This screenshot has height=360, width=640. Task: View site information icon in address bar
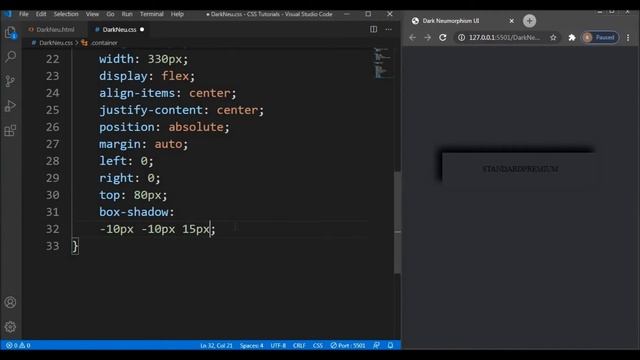[x=461, y=38]
